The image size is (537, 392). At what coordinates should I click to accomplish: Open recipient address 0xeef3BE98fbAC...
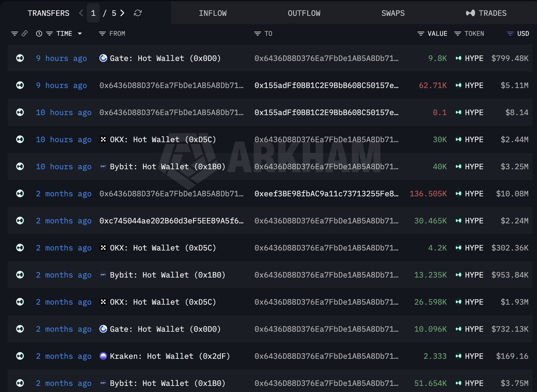tap(327, 194)
